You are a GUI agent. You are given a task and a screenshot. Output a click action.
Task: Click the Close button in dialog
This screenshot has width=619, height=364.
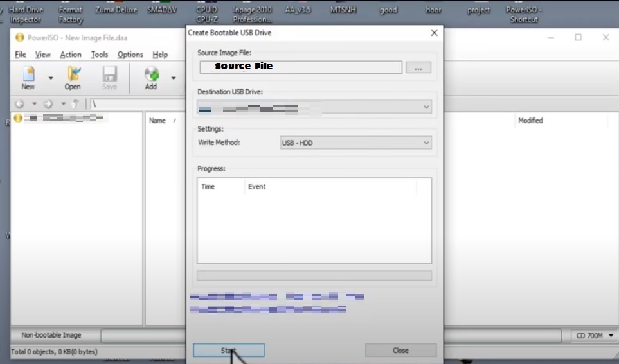[x=400, y=350]
